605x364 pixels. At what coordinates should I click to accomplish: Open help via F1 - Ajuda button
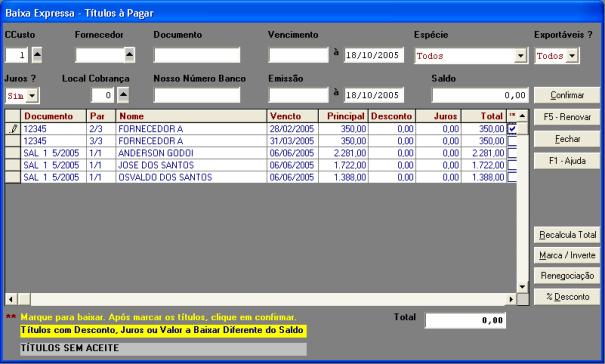[x=567, y=161]
